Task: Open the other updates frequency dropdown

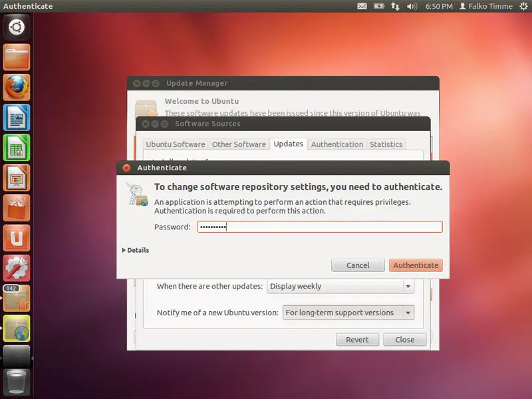Action: [340, 287]
